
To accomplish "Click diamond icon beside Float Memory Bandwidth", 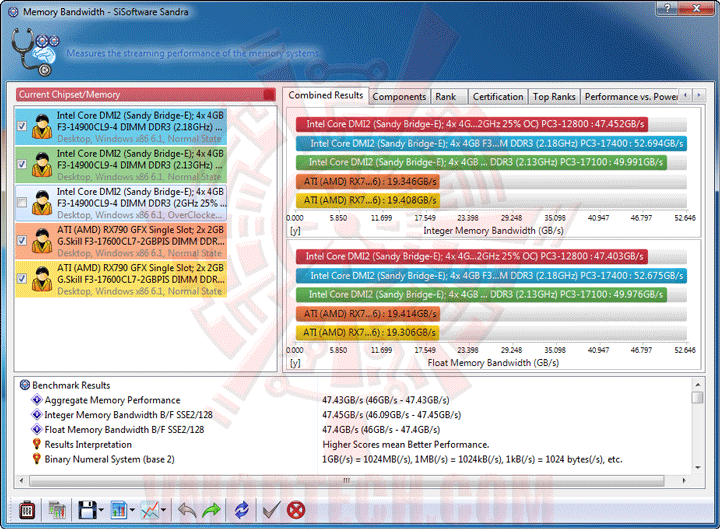I will point(37,429).
